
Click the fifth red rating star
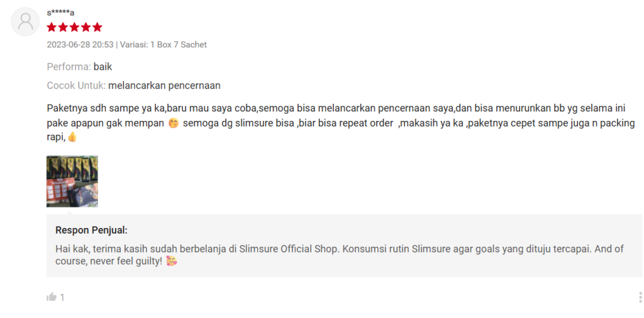click(x=97, y=28)
